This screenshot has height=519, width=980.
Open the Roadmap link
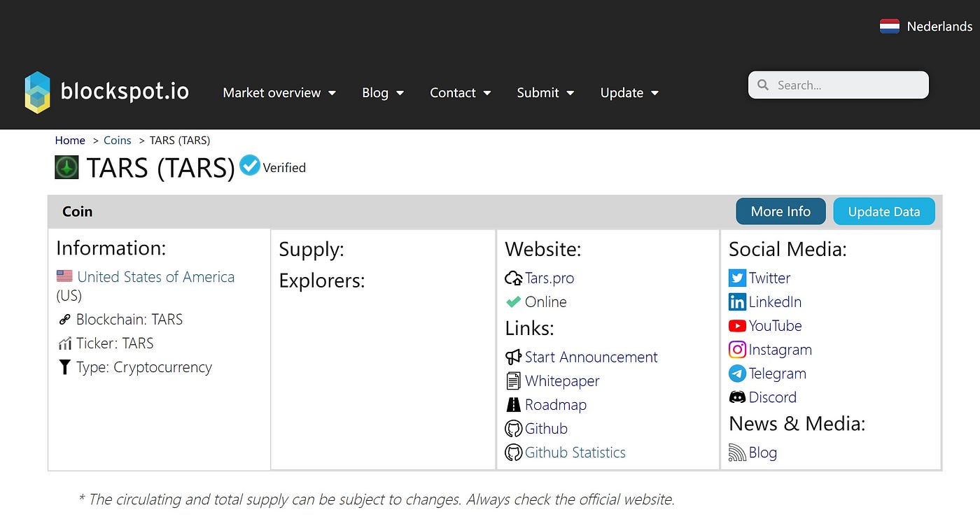[556, 404]
